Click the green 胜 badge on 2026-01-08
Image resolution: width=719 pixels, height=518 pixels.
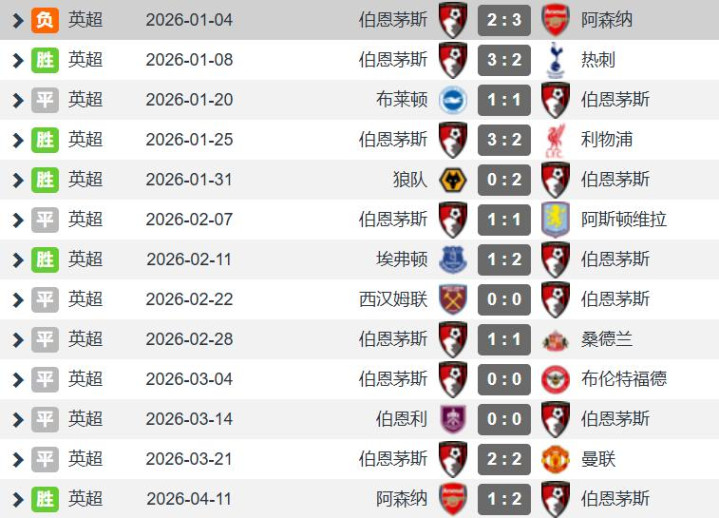pyautogui.click(x=45, y=60)
